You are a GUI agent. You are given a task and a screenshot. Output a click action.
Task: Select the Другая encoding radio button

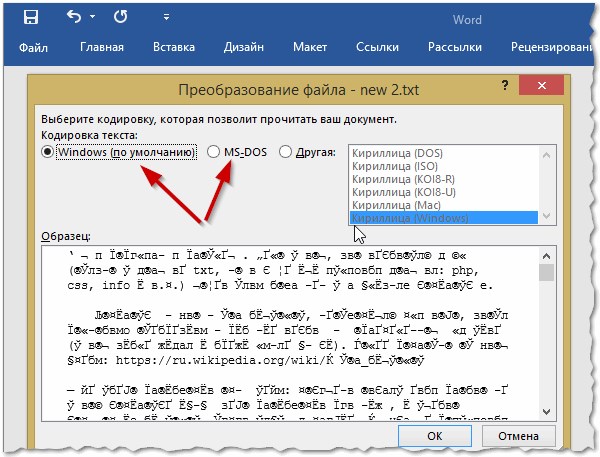(x=307, y=152)
